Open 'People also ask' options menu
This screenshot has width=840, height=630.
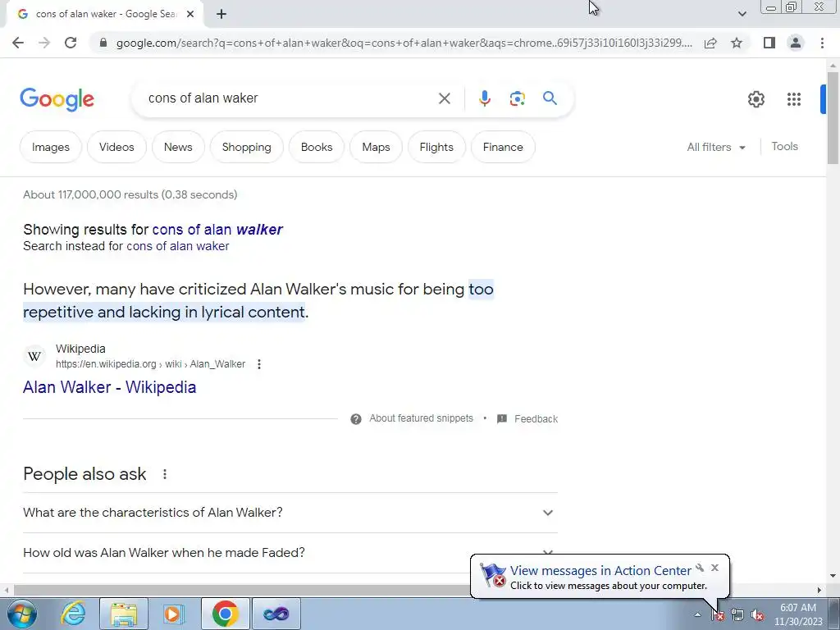pos(165,474)
